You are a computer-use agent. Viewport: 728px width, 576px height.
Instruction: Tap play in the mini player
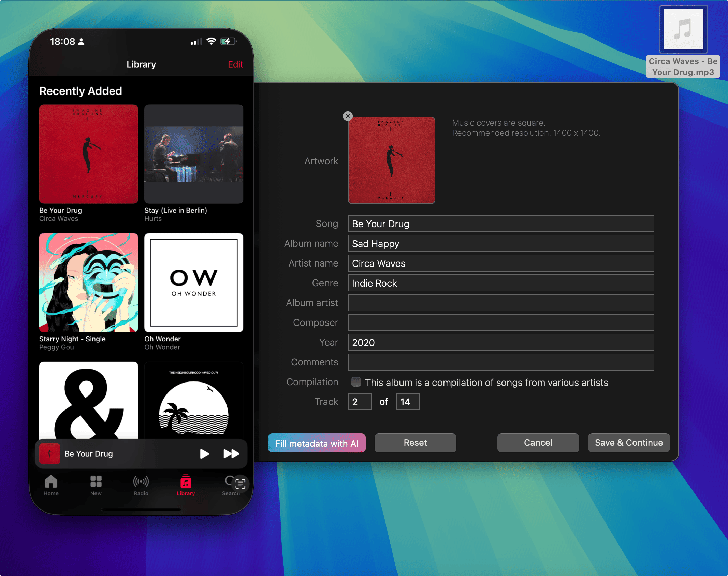tap(204, 454)
